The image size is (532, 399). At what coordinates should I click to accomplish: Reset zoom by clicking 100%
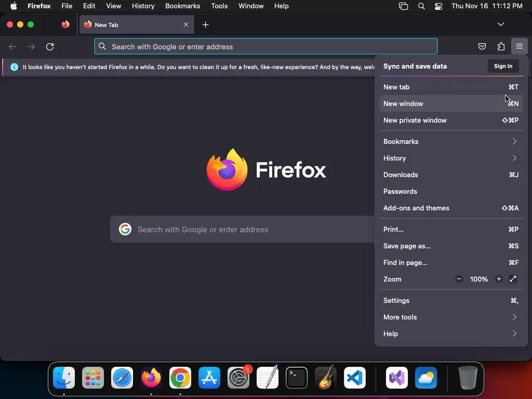point(478,279)
